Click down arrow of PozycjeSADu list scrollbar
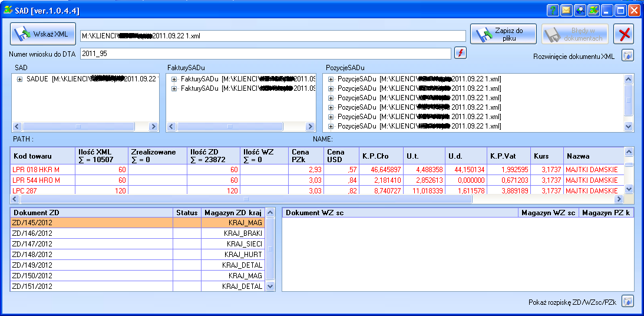The height and width of the screenshot is (316, 644). pos(628,126)
